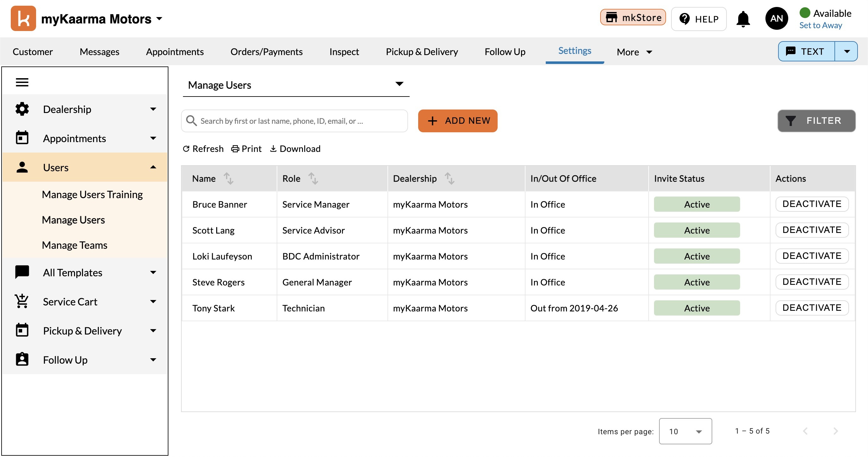Open the FILTER button
Screen dimensions: 868x457
coord(816,121)
